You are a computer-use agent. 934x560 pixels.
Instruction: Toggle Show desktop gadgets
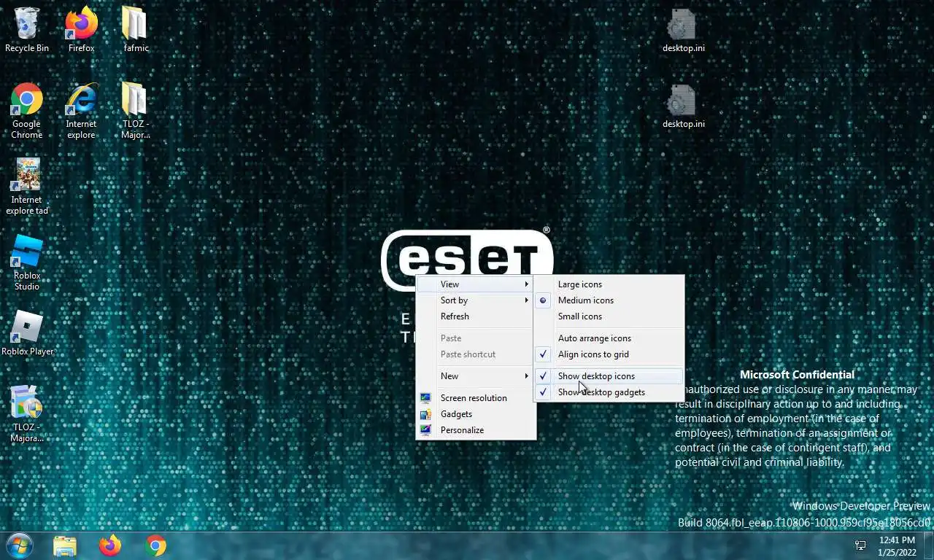point(609,392)
